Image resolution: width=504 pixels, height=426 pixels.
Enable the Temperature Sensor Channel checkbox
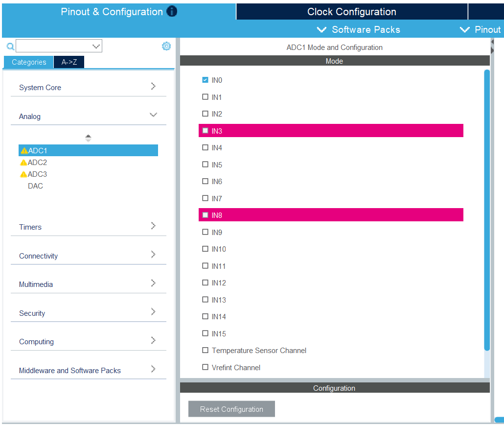[205, 350]
